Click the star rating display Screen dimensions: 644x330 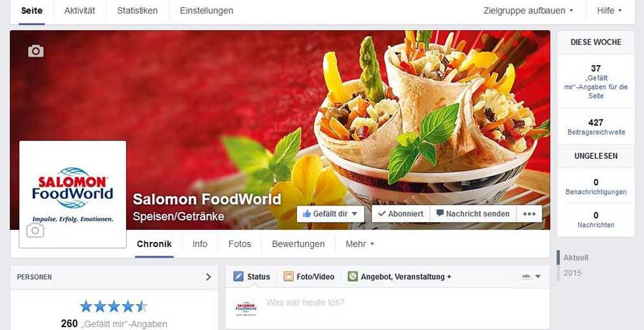tap(114, 306)
